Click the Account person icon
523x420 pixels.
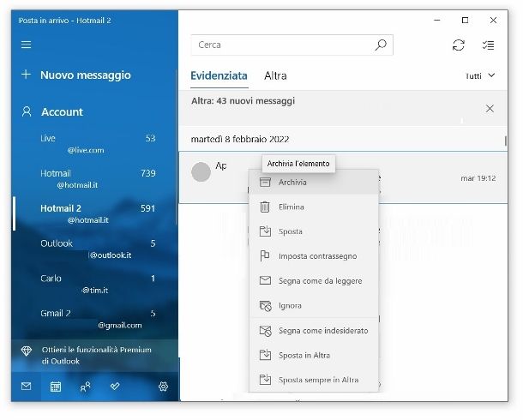coord(27,111)
